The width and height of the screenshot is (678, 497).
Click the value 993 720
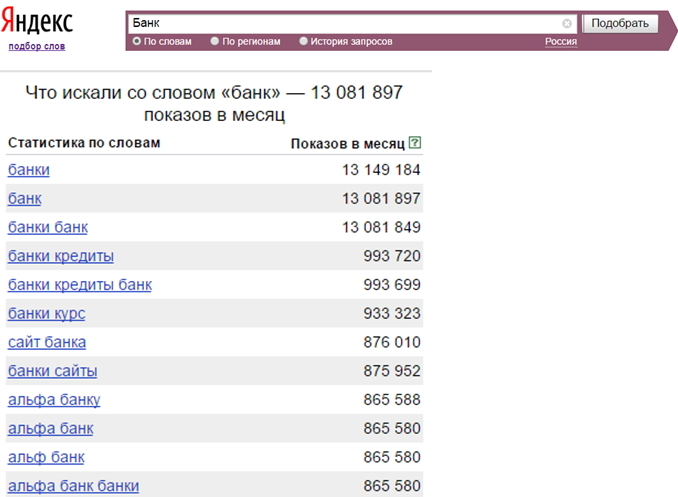392,256
